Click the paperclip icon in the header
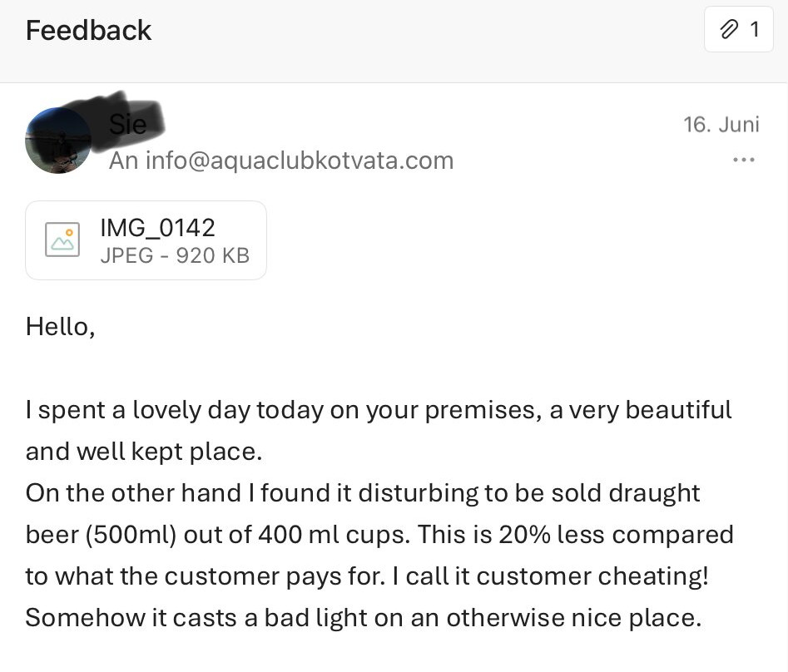Screen dimensions: 788x672 click(728, 30)
